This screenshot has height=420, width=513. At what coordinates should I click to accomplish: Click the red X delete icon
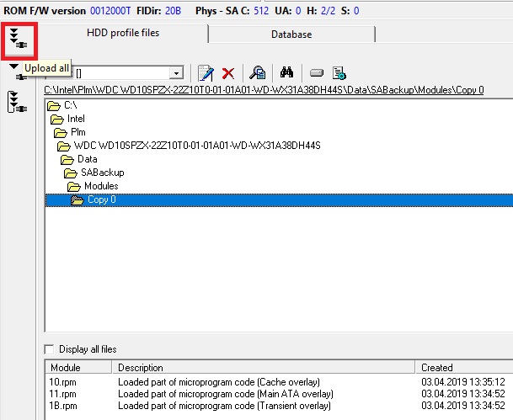[x=227, y=73]
